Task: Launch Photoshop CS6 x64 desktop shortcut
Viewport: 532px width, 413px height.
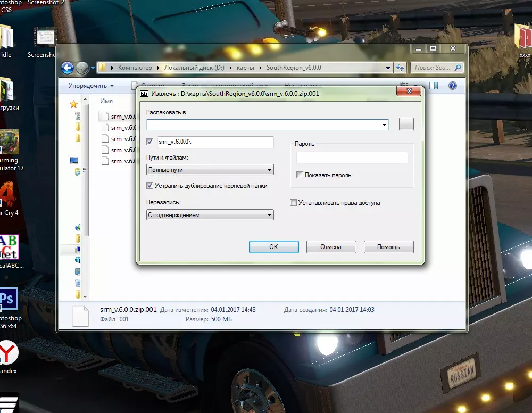Action: click(x=10, y=309)
